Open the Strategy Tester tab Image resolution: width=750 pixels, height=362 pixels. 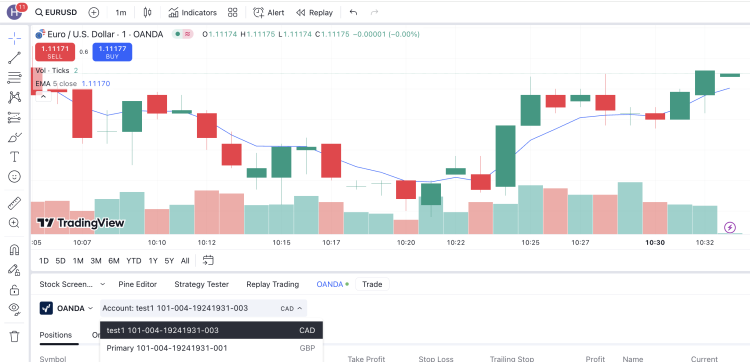[201, 284]
